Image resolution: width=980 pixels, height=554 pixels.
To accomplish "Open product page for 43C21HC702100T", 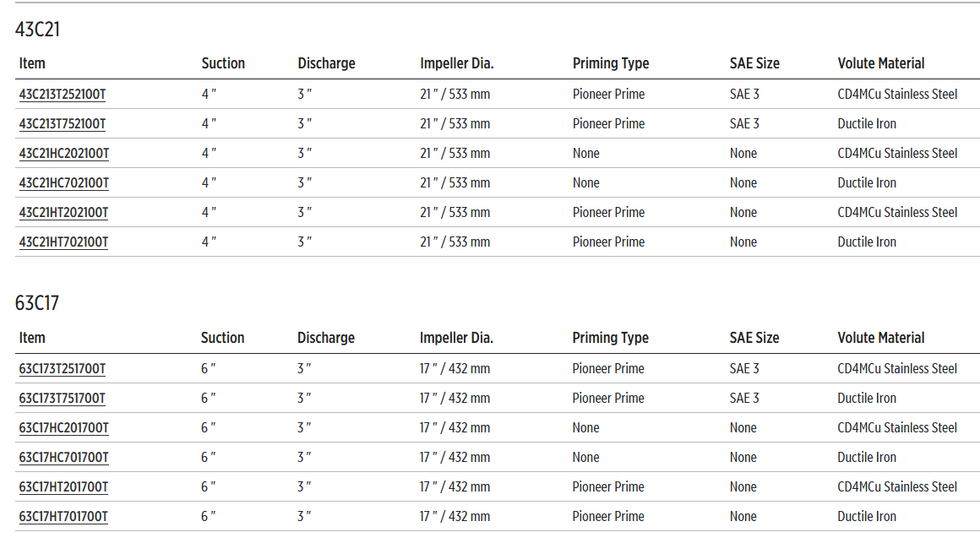I will point(64,183).
